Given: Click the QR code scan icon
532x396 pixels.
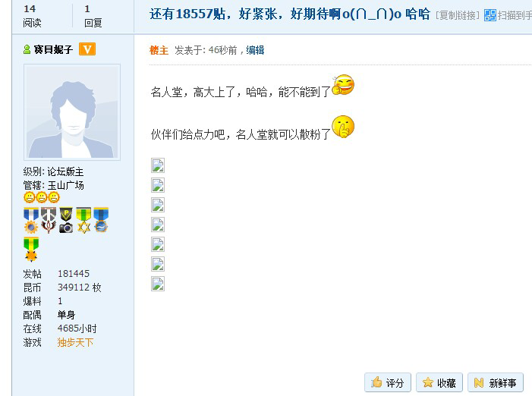Looking at the screenshot, I should click(x=490, y=15).
